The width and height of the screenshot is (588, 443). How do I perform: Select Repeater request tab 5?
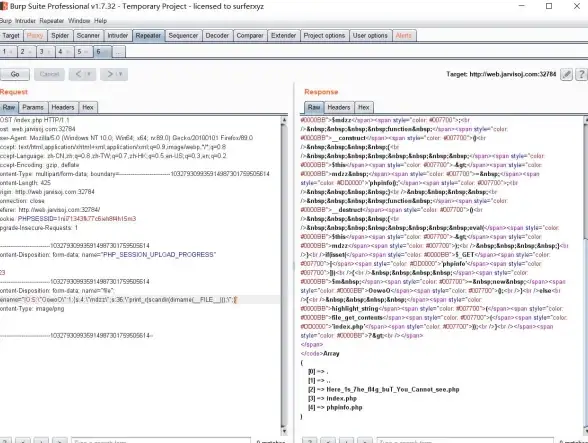83,52
